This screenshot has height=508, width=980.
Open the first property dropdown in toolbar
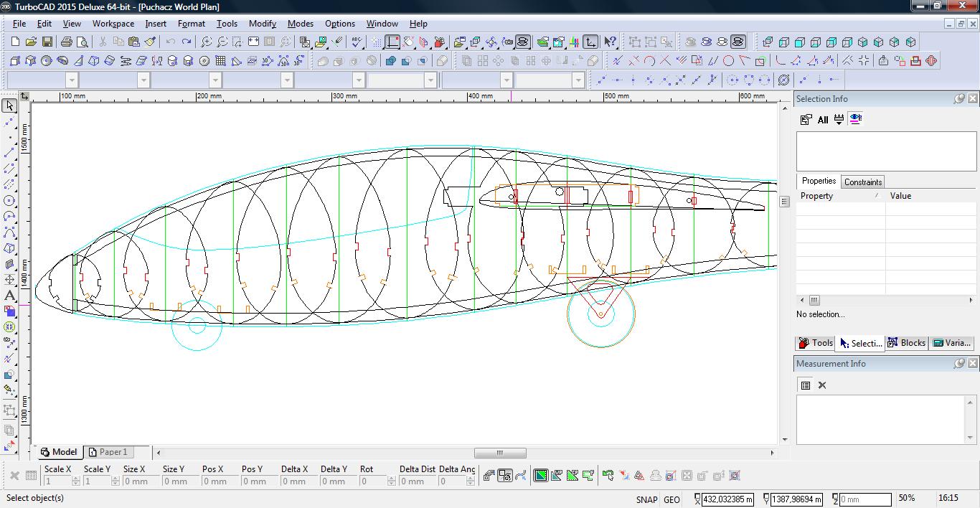[72, 80]
